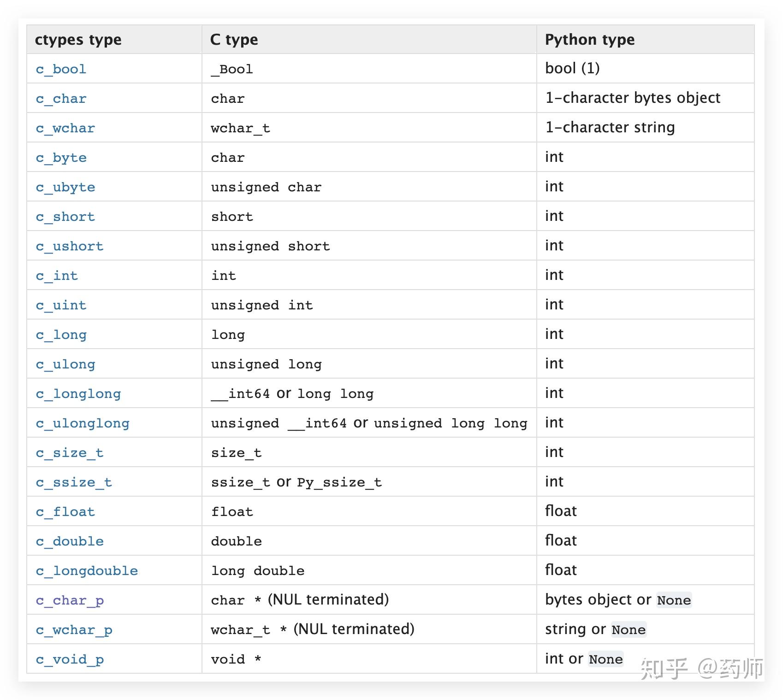Click 'unsigned __int64 or unsigned long long' cell
This screenshot has width=783, height=700.
click(369, 423)
